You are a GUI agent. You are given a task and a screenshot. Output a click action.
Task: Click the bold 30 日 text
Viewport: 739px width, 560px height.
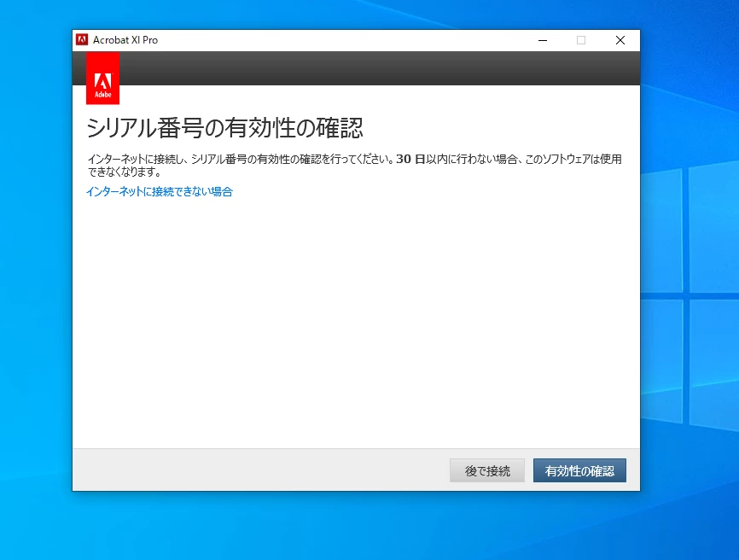[x=410, y=159]
